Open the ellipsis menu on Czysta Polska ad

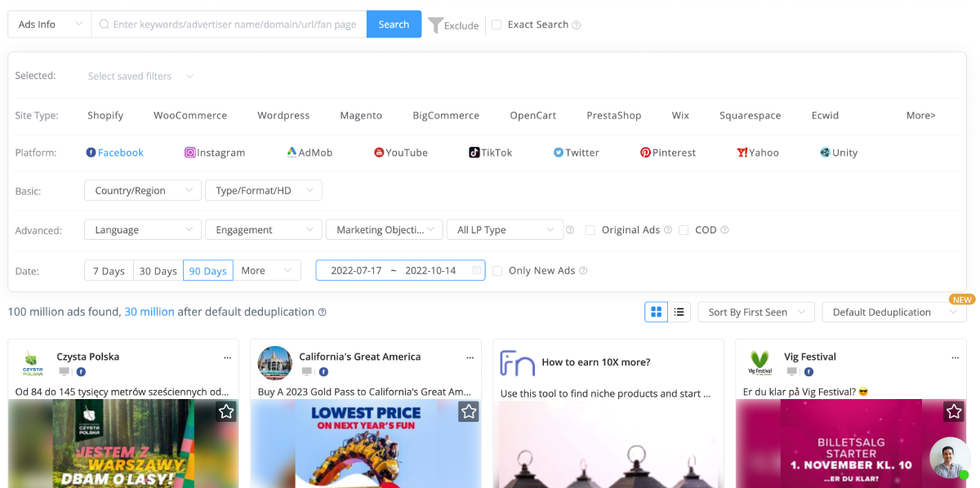pyautogui.click(x=227, y=357)
